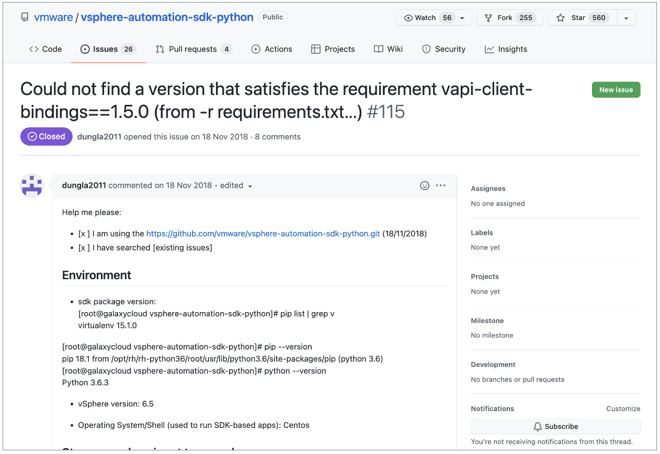This screenshot has width=660, height=454.
Task: Click the 'Help me please:' line
Action: coord(91,212)
